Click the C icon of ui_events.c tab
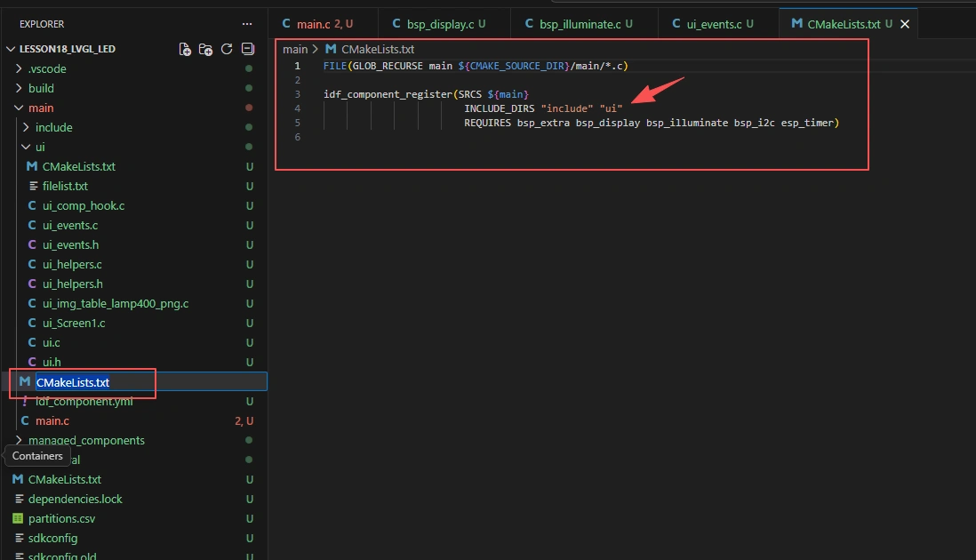The image size is (976, 560). 676,24
